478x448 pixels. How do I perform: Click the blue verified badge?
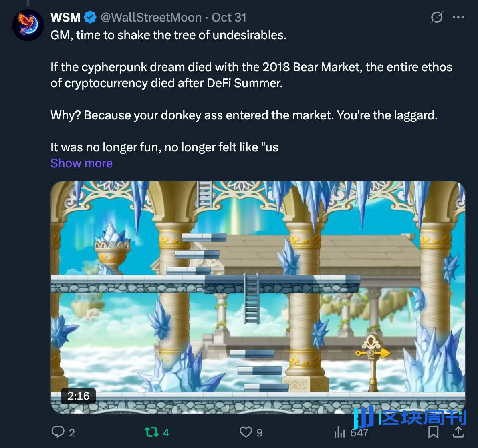pyautogui.click(x=90, y=18)
